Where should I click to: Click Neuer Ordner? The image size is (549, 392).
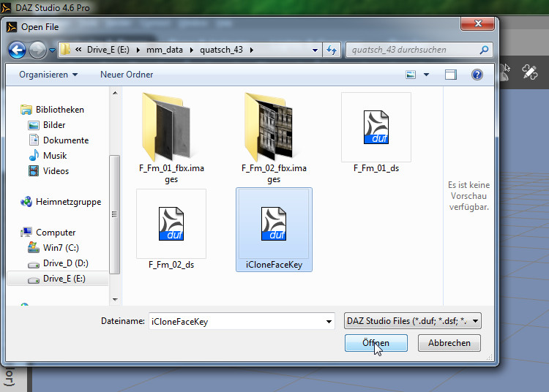point(127,75)
